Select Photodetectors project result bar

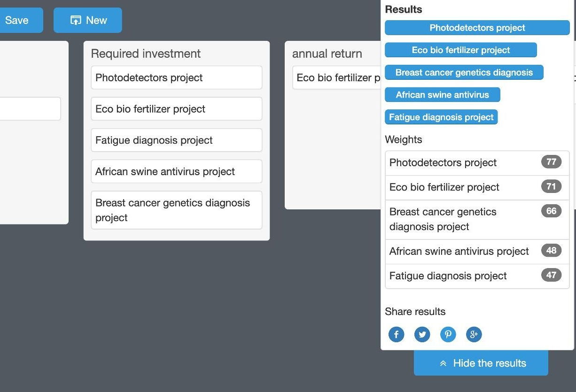tap(477, 28)
